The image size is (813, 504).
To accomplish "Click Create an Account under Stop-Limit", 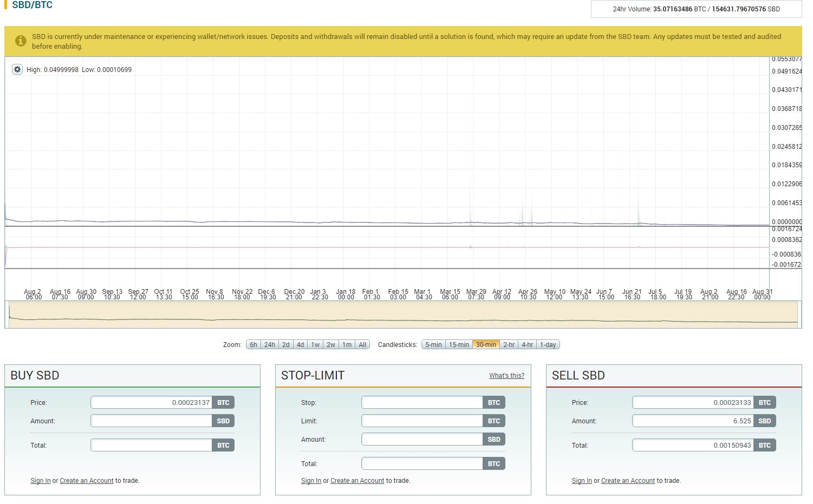I will point(357,481).
